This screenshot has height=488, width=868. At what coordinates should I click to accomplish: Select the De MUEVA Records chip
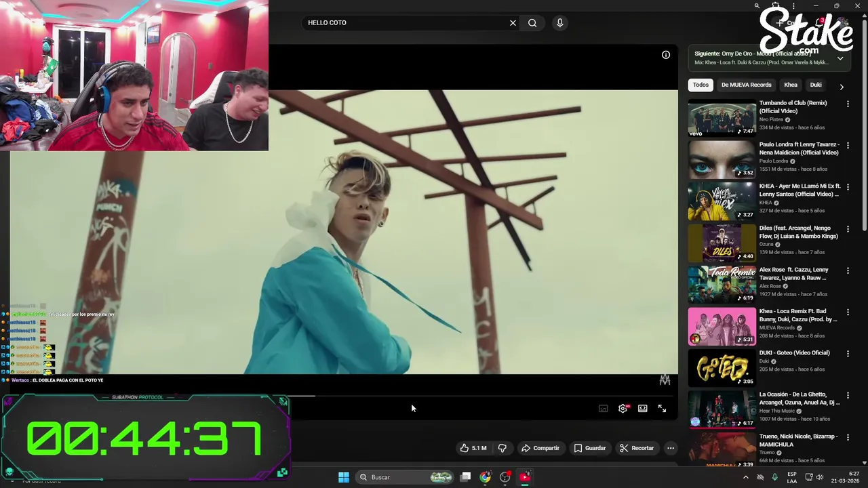pos(746,85)
